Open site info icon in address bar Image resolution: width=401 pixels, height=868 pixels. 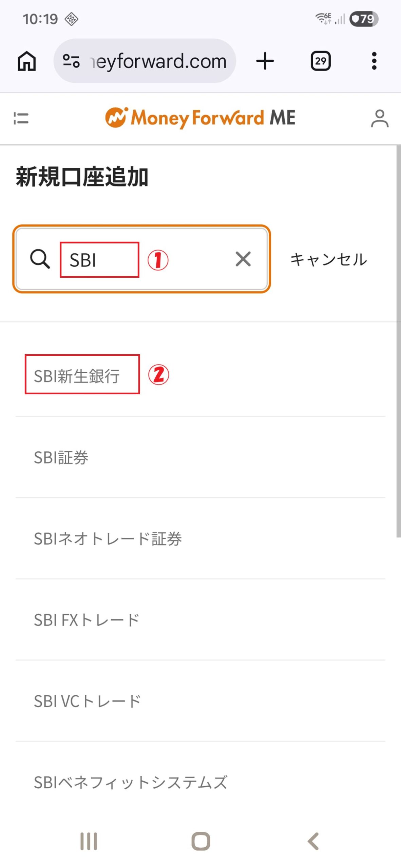pyautogui.click(x=71, y=61)
